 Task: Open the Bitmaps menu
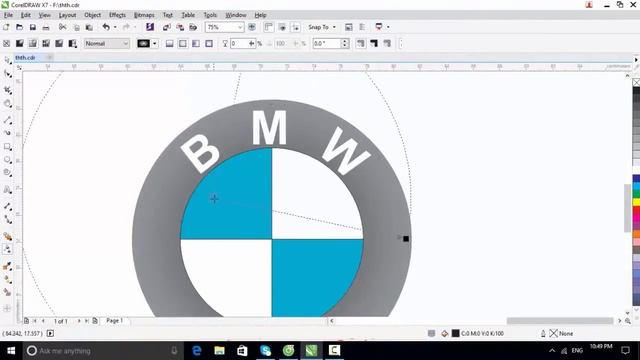[144, 15]
